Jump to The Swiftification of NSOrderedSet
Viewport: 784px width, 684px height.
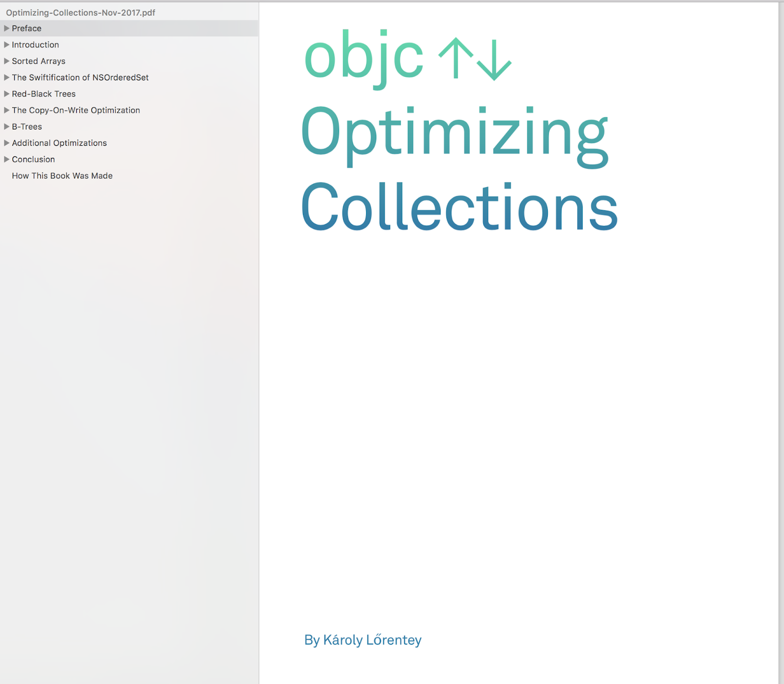pos(80,77)
